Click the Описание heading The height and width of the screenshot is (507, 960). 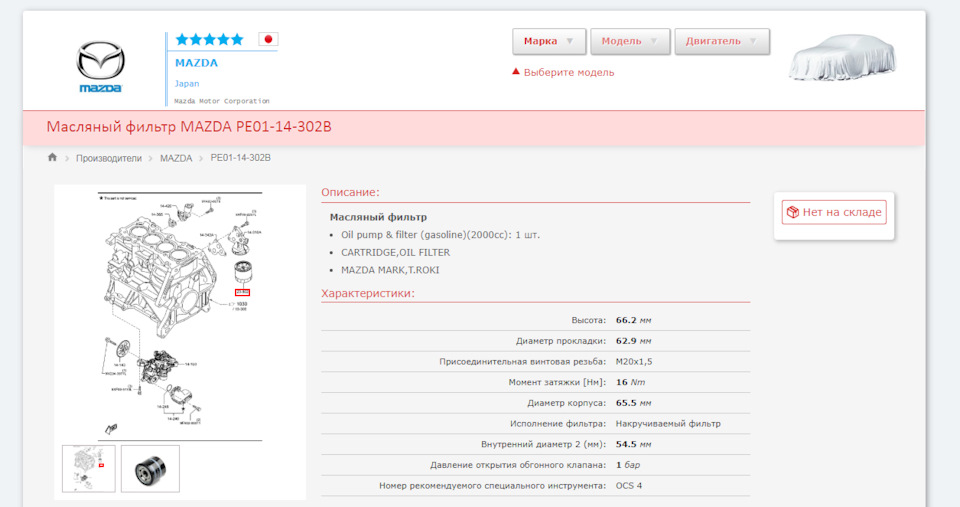coord(350,192)
